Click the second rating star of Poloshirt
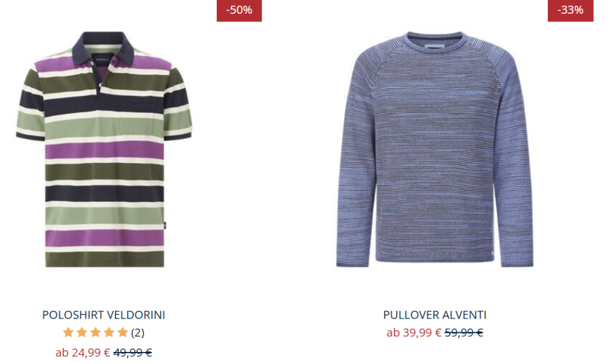Image resolution: width=613 pixels, height=364 pixels. click(x=81, y=332)
